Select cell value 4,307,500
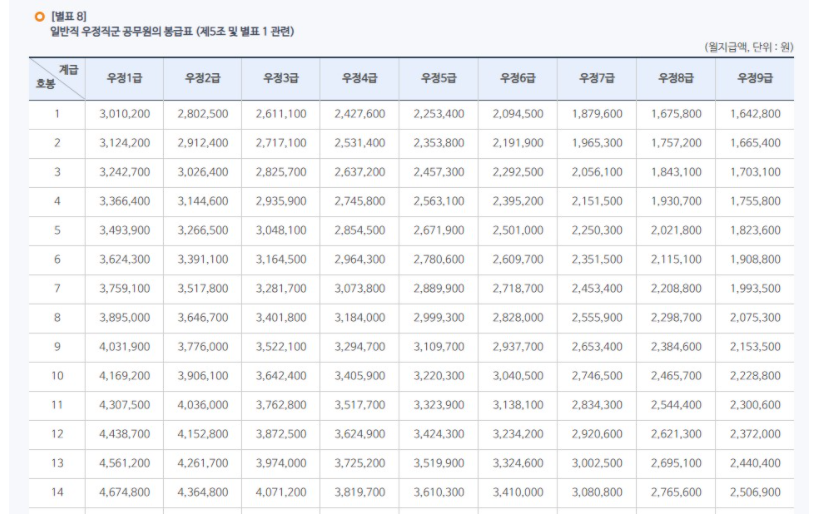Viewport: 813px width, 525px height. [124, 405]
